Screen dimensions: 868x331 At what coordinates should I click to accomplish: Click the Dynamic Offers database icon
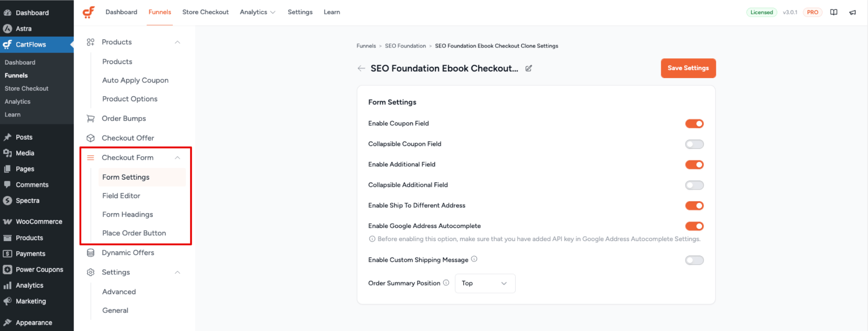(90, 253)
